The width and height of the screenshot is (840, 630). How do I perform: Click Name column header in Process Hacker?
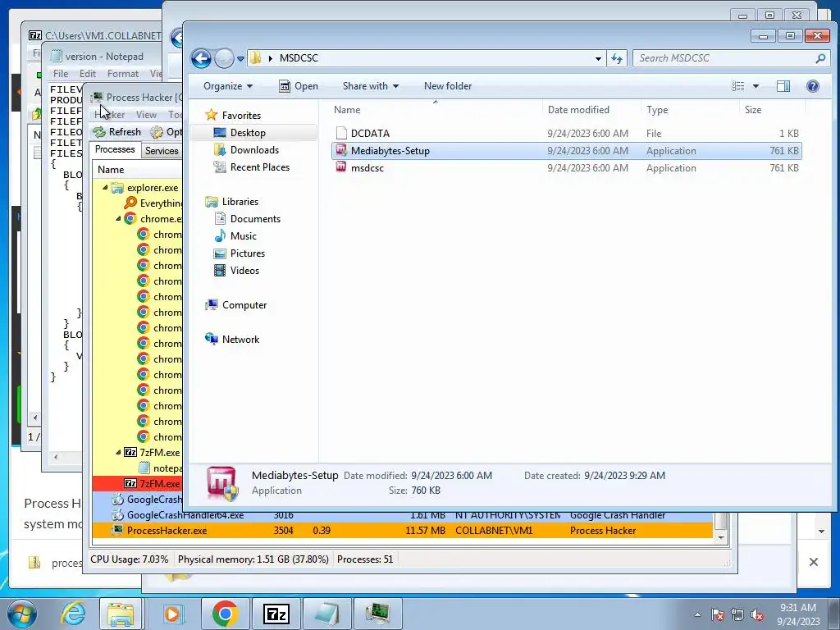pyautogui.click(x=138, y=169)
